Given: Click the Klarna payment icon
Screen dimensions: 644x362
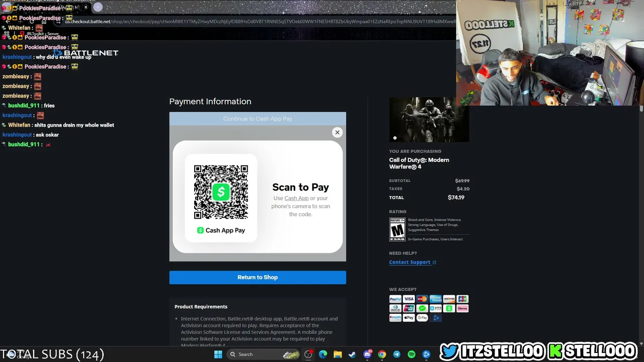Looking at the screenshot, I should coord(462,308).
